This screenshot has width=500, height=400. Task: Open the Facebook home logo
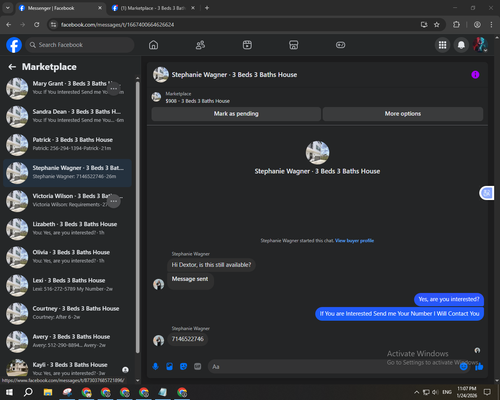click(14, 45)
